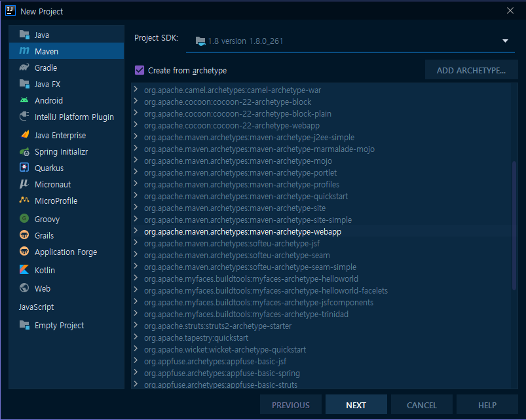Open the Kotlin project option

pos(25,270)
